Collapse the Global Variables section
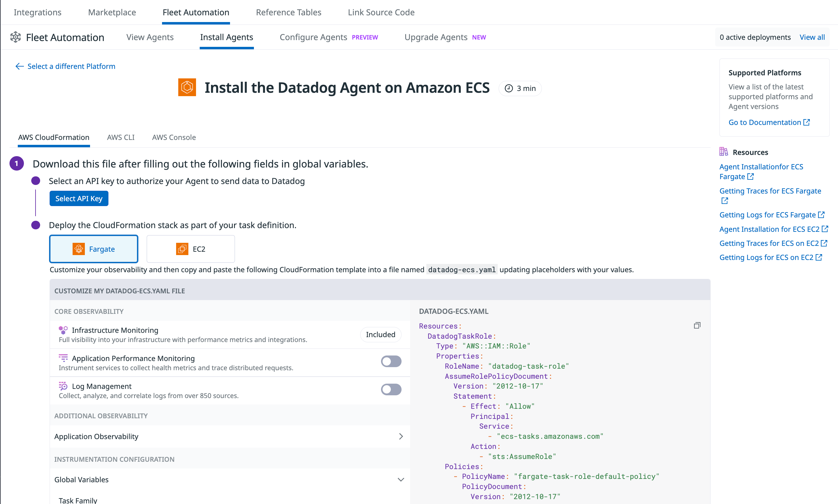This screenshot has height=504, width=838. coord(401,480)
